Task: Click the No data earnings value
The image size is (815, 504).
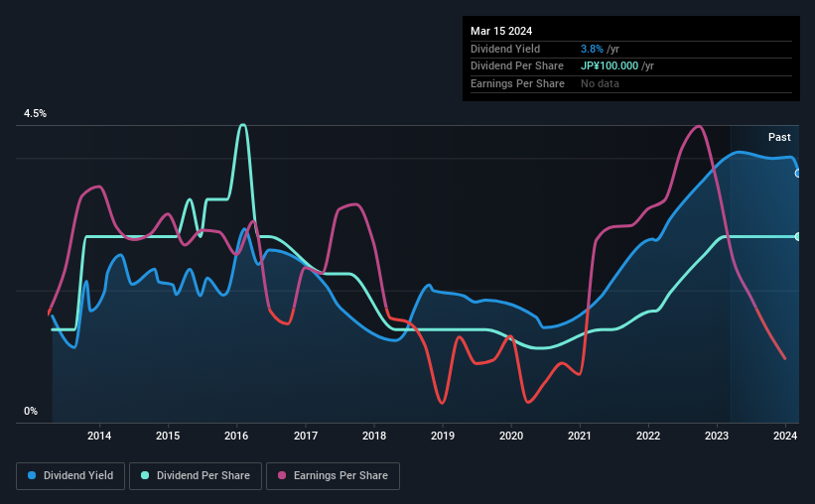Action: click(600, 83)
